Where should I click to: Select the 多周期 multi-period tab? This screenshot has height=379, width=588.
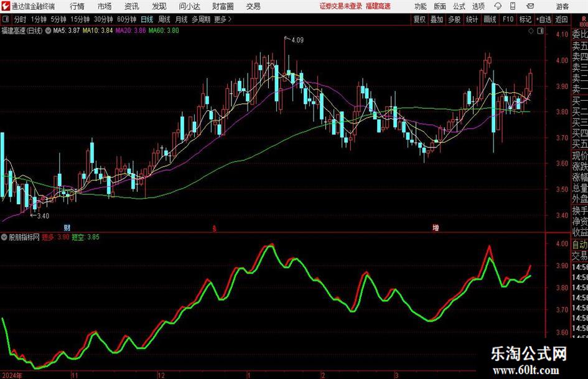[x=201, y=19]
